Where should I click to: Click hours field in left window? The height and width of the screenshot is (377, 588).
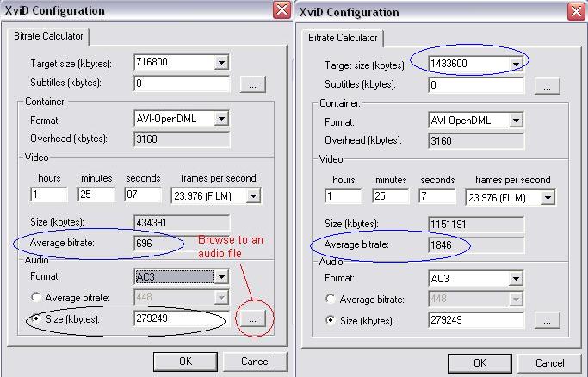point(49,195)
